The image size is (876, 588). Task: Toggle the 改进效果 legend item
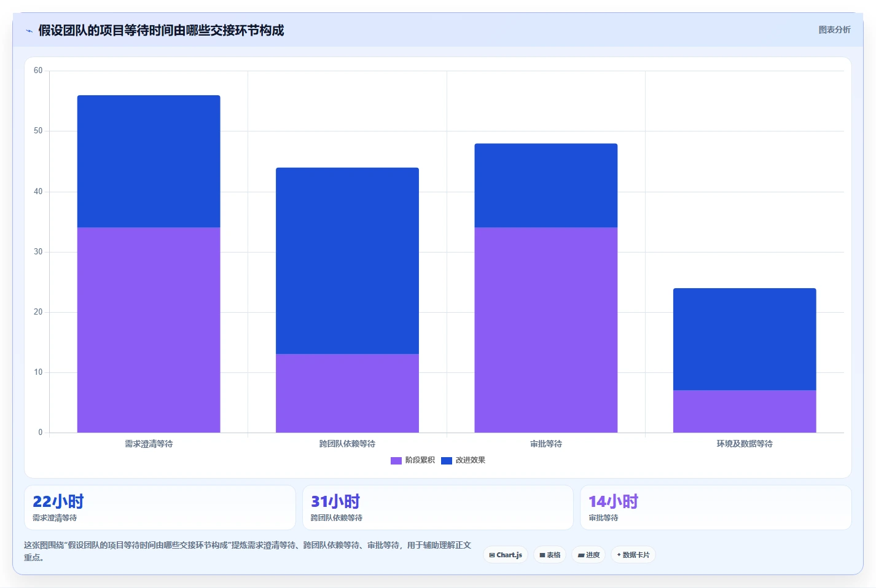pos(463,460)
